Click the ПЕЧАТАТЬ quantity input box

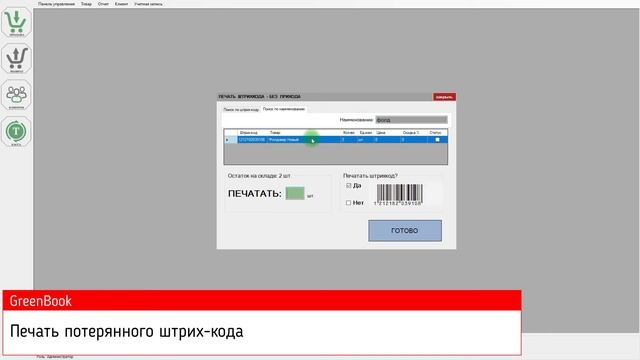pyautogui.click(x=295, y=193)
